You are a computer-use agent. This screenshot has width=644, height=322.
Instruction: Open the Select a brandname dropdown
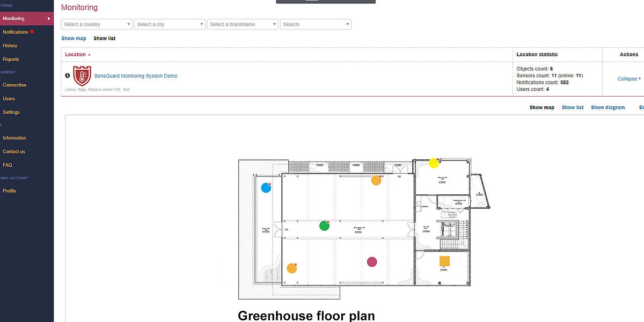243,24
